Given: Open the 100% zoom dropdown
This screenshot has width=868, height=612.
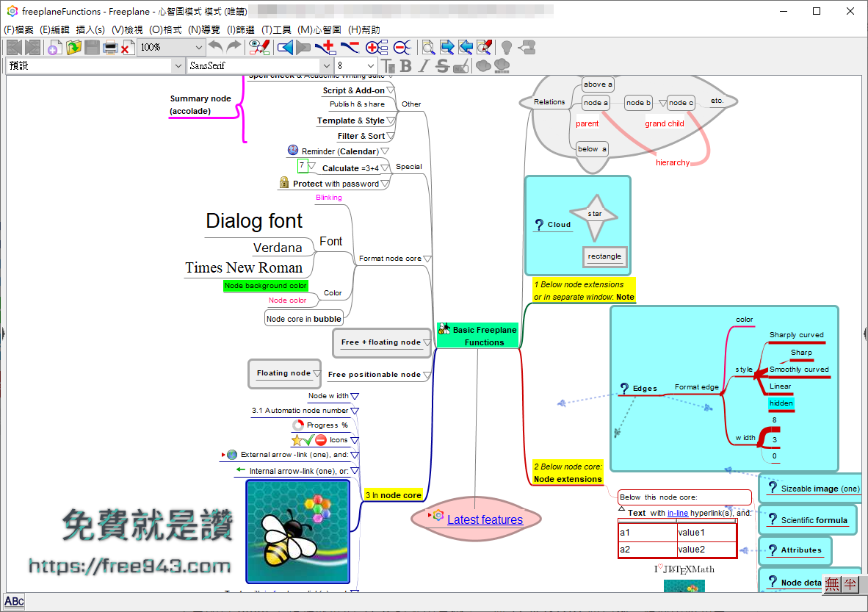Looking at the screenshot, I should pos(199,47).
